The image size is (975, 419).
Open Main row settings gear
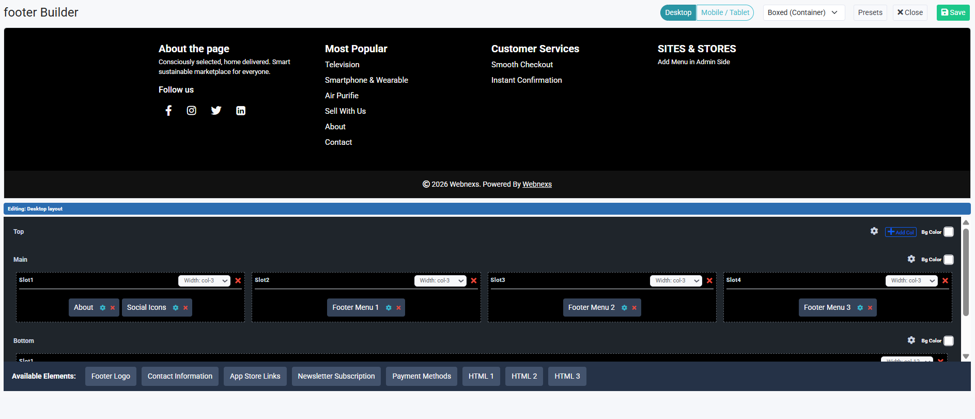(911, 259)
